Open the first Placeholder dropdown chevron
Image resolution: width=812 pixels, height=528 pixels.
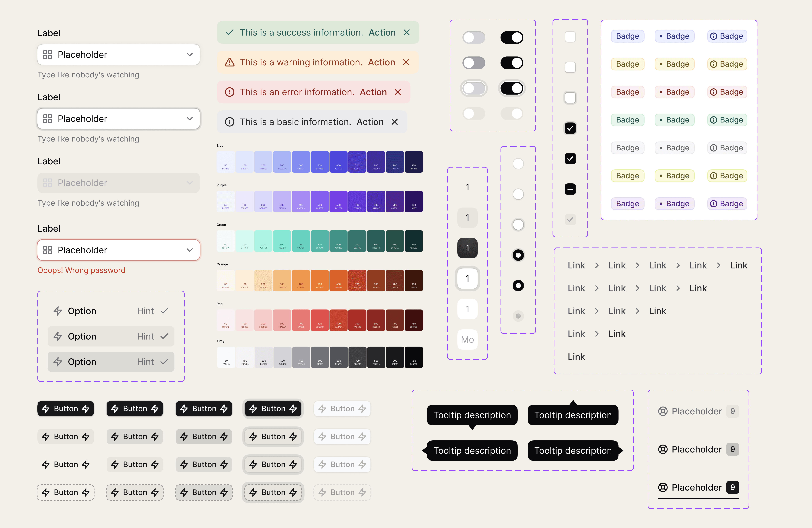click(190, 55)
